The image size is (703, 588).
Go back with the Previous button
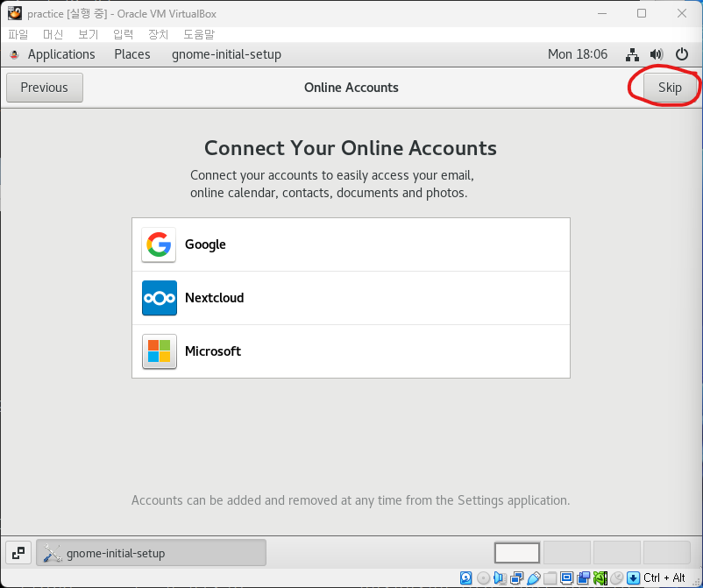coord(45,88)
